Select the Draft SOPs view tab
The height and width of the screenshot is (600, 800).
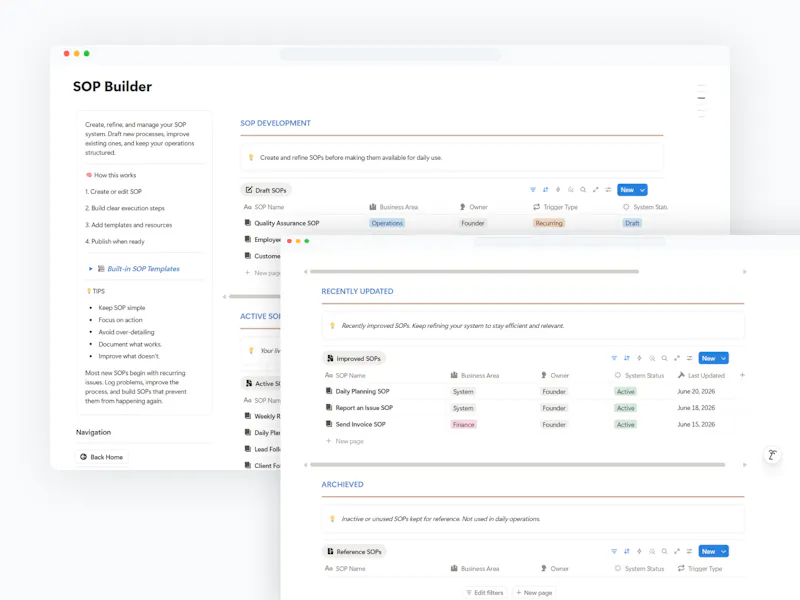(x=266, y=190)
